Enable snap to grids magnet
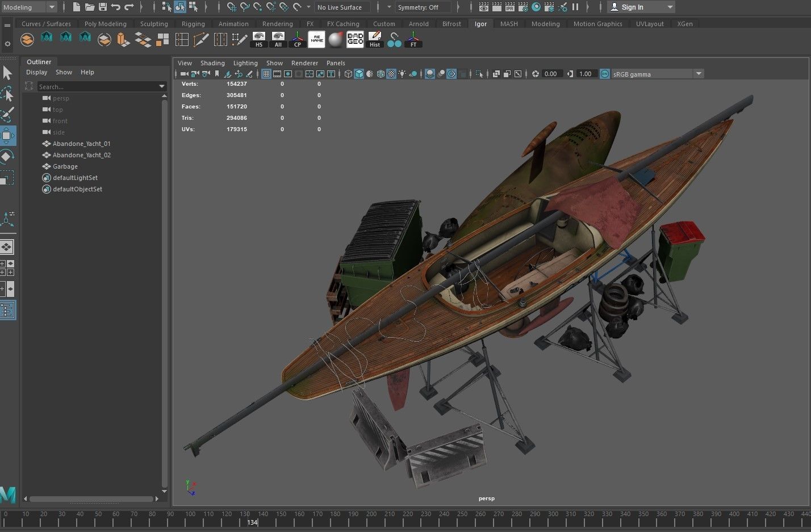Viewport: 811px width, 532px height. pyautogui.click(x=232, y=7)
